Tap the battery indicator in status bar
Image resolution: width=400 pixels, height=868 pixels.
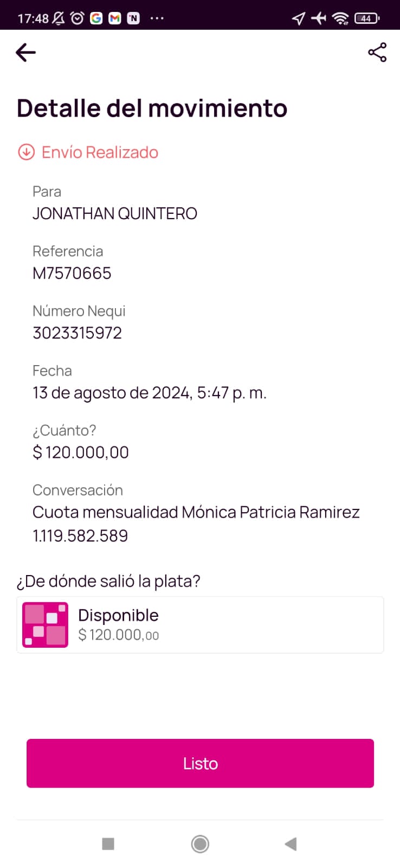click(x=366, y=18)
